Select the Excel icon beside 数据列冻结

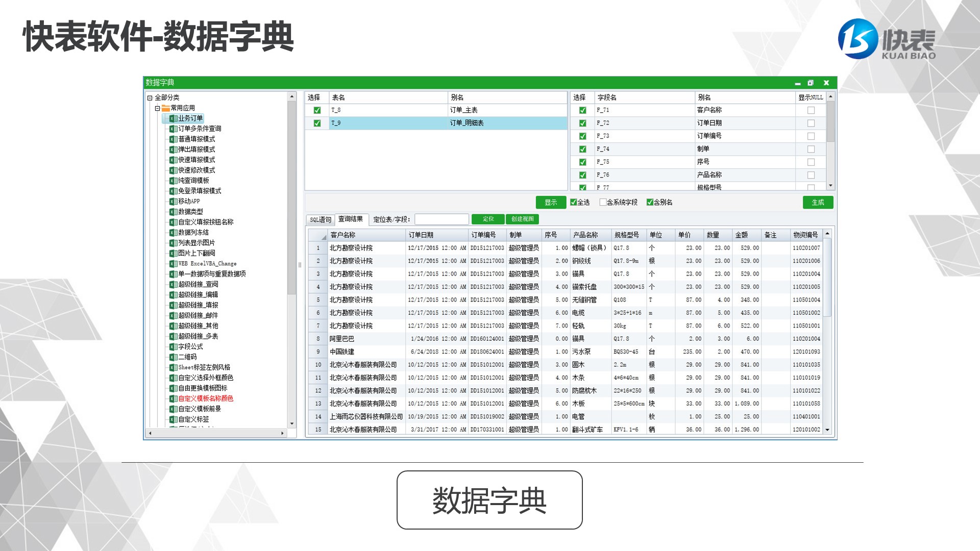coord(174,233)
